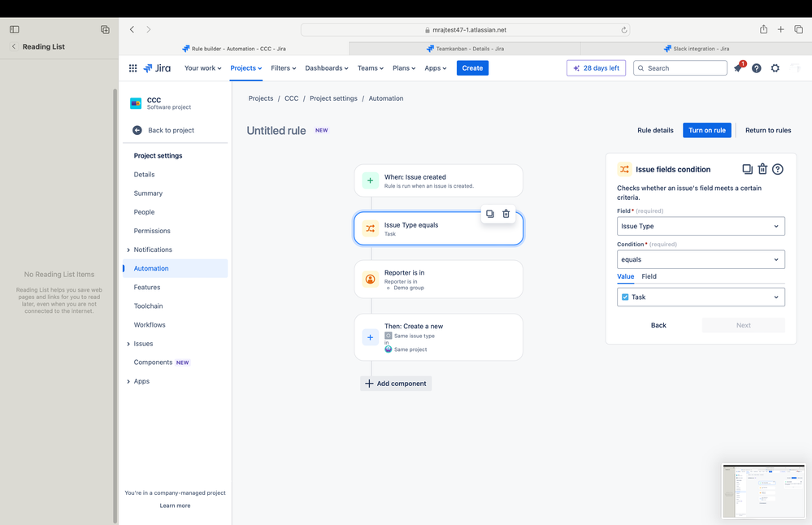Switch to Teamkanban - Details browser tab
The image size is (812, 525).
(465, 49)
